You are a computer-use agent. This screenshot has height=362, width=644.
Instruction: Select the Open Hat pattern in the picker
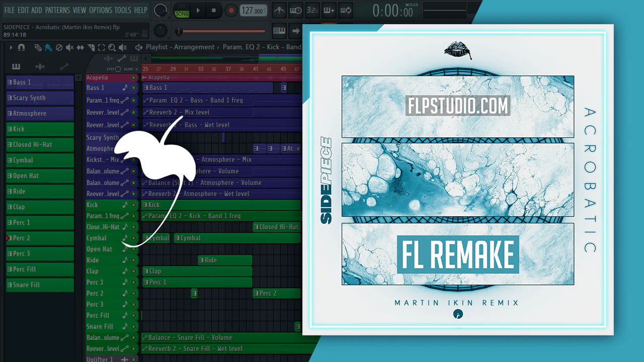40,176
